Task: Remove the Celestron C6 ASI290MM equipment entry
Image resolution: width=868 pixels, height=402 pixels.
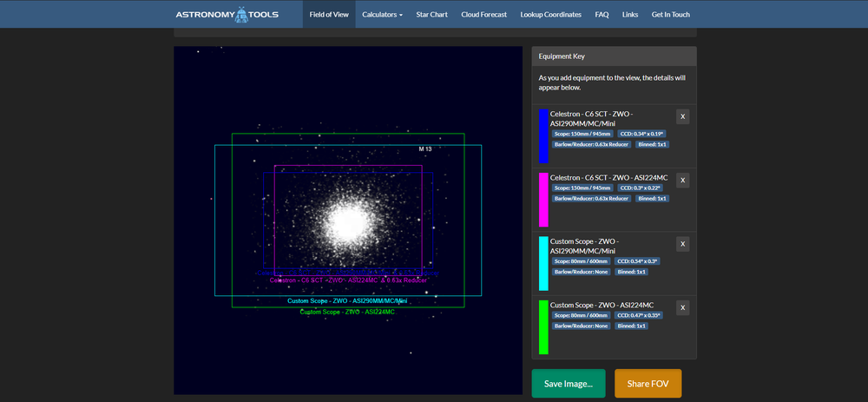Action: pos(682,116)
